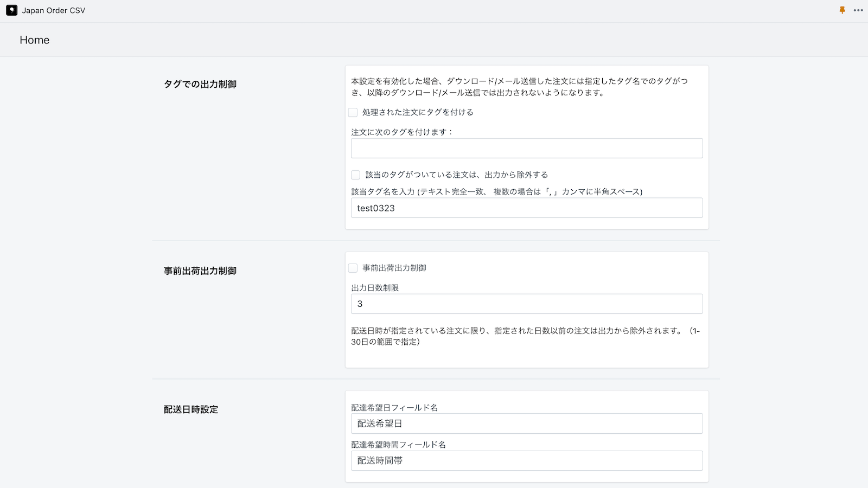This screenshot has height=488, width=868.
Task: Click the empty 注文に次のタグを付けます input field
Action: point(526,148)
